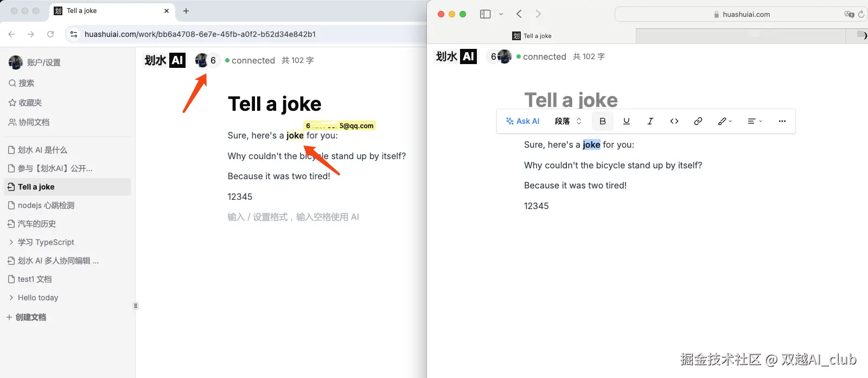Open a new Chrome tab
The height and width of the screenshot is (378, 868).
click(x=186, y=11)
